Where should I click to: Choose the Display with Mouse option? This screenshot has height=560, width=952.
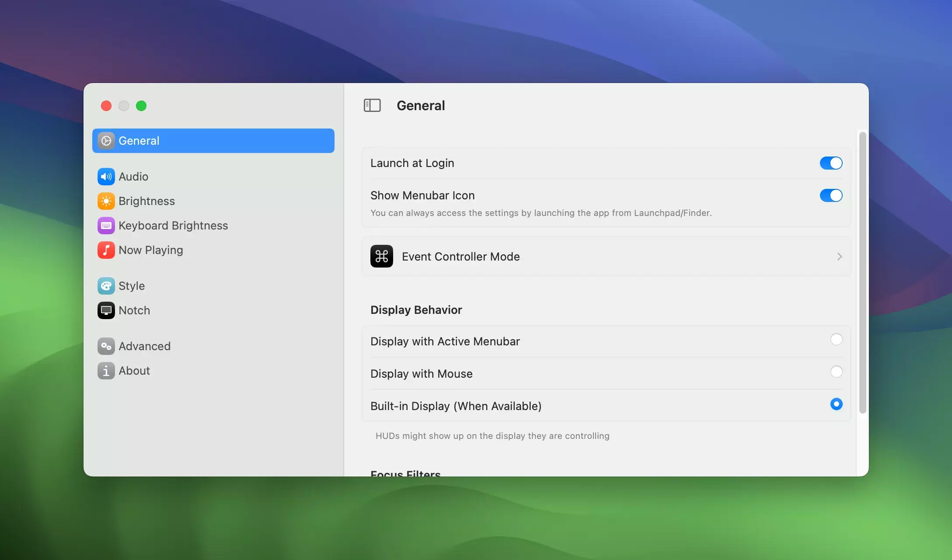click(836, 372)
